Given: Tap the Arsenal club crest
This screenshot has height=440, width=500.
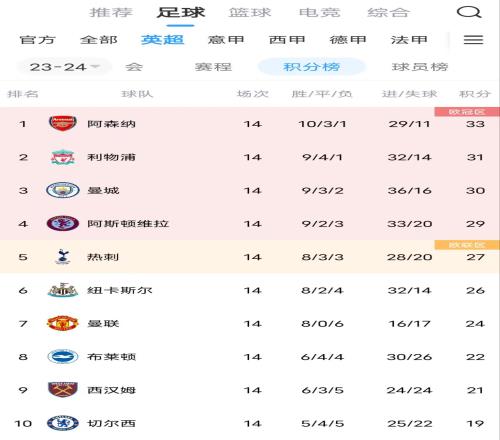Looking at the screenshot, I should 63,123.
